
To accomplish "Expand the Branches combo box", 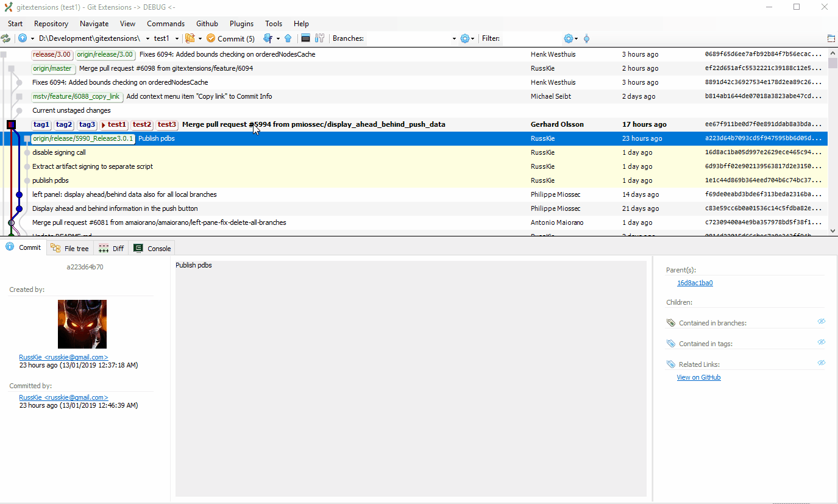I will pyautogui.click(x=453, y=38).
